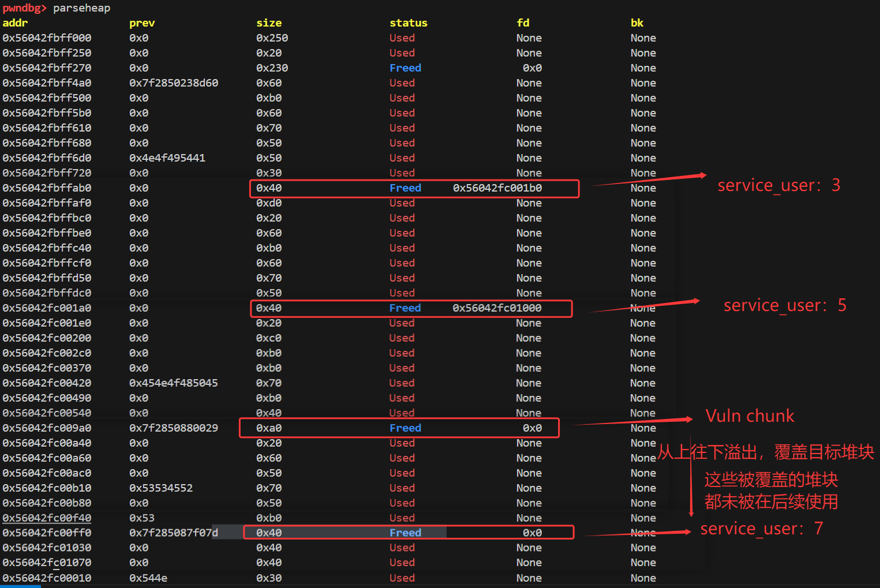Click the 'service_user: 5' annotation

(x=785, y=305)
